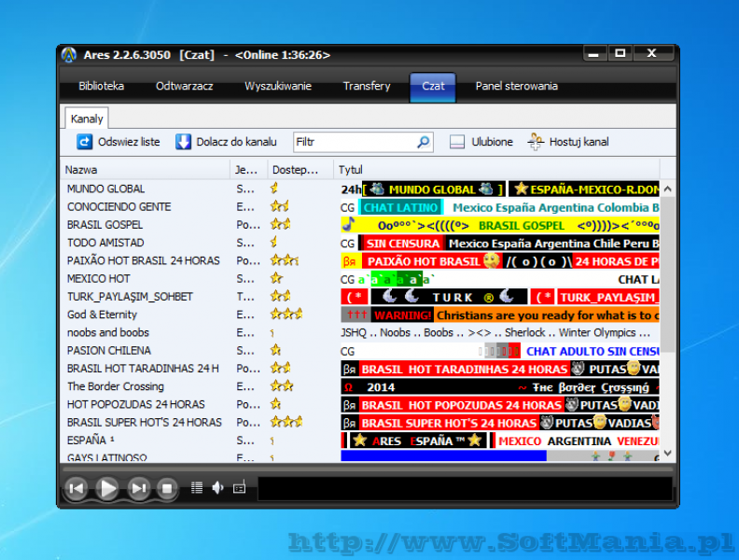The height and width of the screenshot is (560, 739).
Task: Switch to the Odtwarzacz tab
Action: click(x=184, y=86)
